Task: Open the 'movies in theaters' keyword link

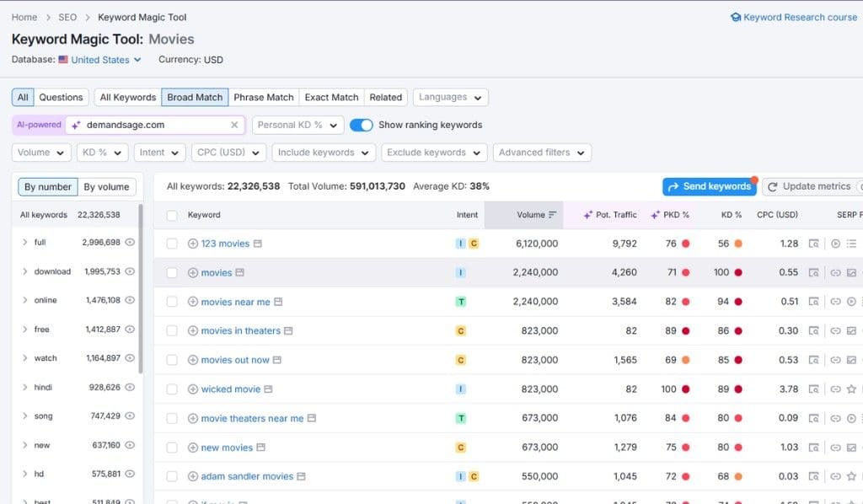Action: [x=240, y=330]
